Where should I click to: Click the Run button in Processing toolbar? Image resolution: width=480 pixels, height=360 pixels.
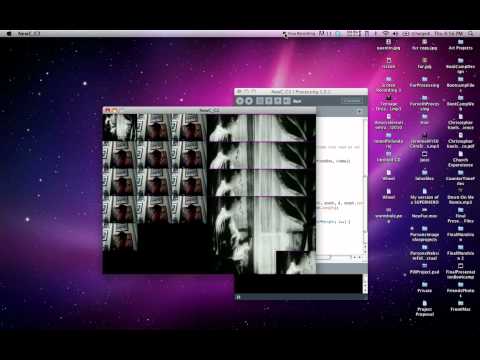pyautogui.click(x=240, y=101)
